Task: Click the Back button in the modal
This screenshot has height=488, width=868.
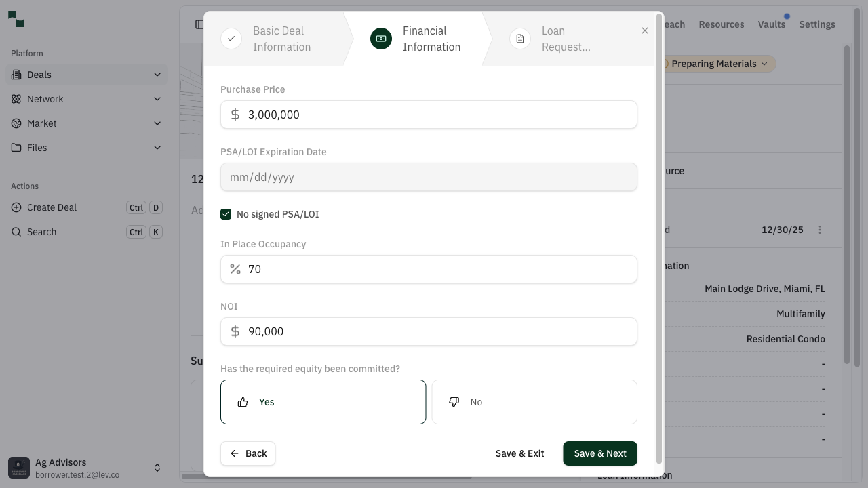Action: 248,453
